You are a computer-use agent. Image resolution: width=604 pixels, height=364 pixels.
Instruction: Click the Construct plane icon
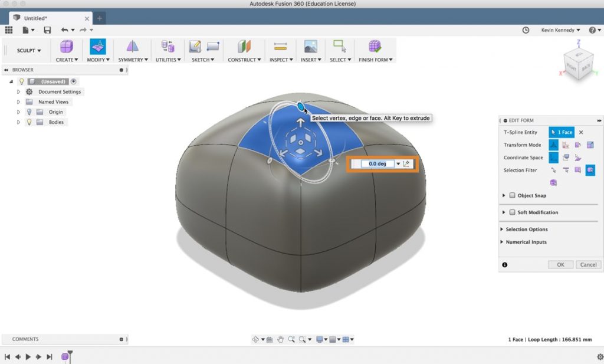point(244,47)
